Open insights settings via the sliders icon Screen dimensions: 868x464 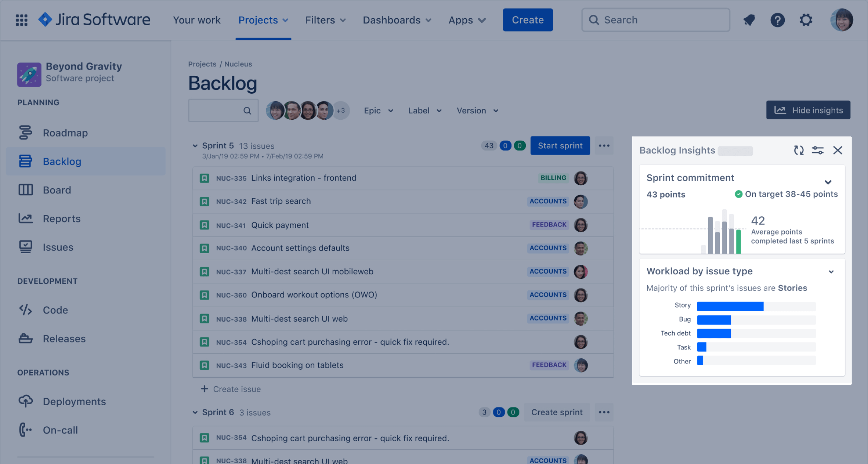[x=818, y=150]
